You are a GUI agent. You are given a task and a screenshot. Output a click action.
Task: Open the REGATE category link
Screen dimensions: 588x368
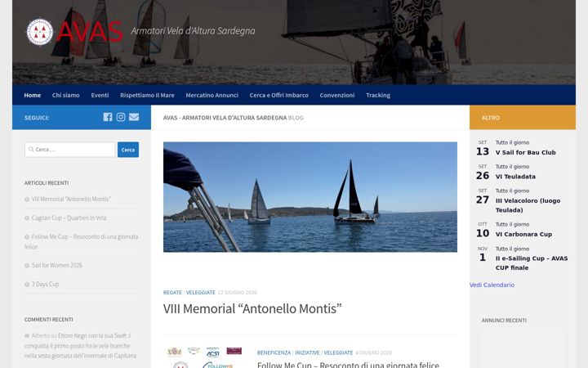click(172, 292)
